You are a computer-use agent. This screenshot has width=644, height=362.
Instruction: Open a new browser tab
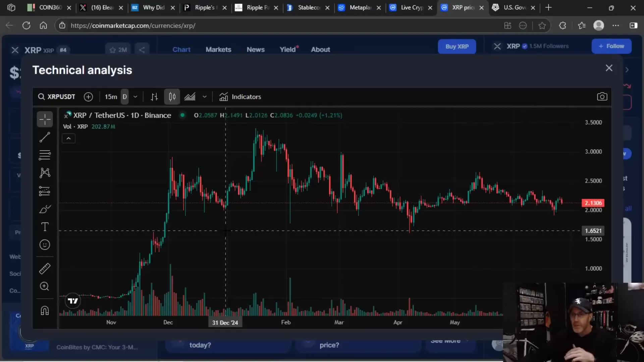pos(548,7)
